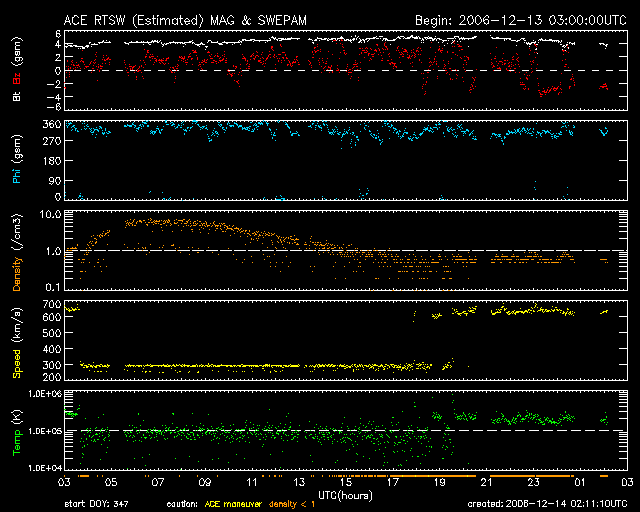Click the 13 hour tick on the x-axis

pos(298,483)
